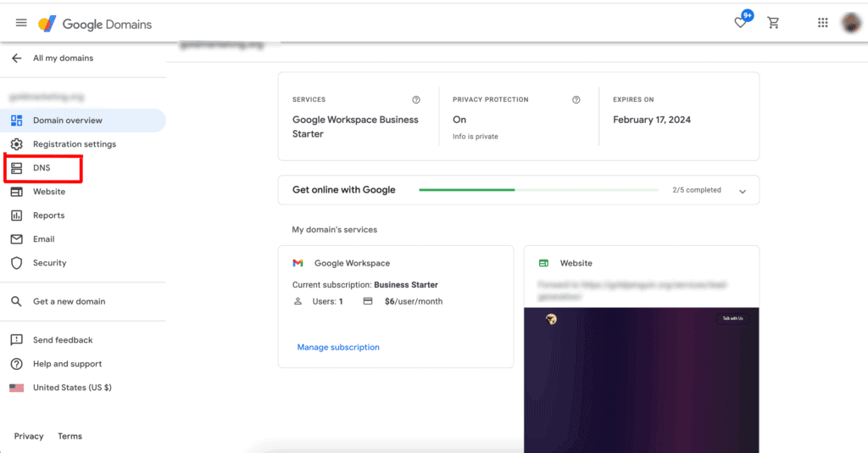Click the Reports chart icon
Viewport: 868px width, 453px height.
point(17,215)
